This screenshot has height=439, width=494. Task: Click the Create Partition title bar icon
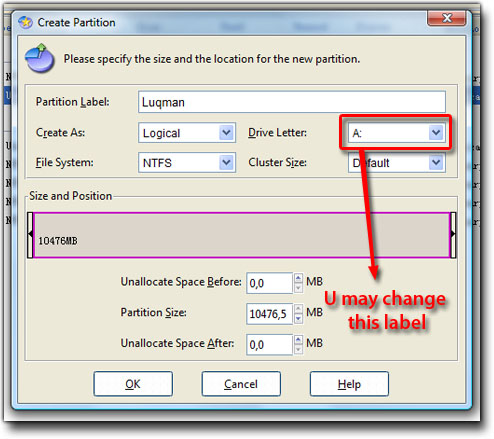point(25,22)
